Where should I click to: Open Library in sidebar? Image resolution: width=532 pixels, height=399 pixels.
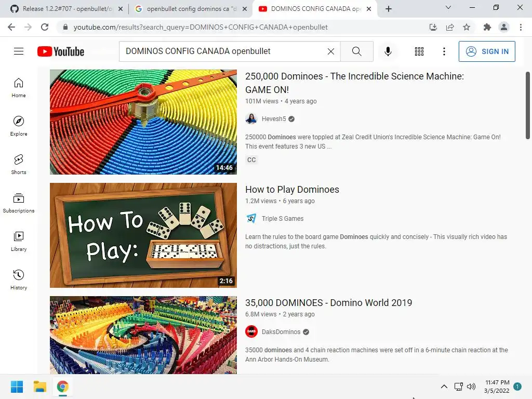[19, 241]
